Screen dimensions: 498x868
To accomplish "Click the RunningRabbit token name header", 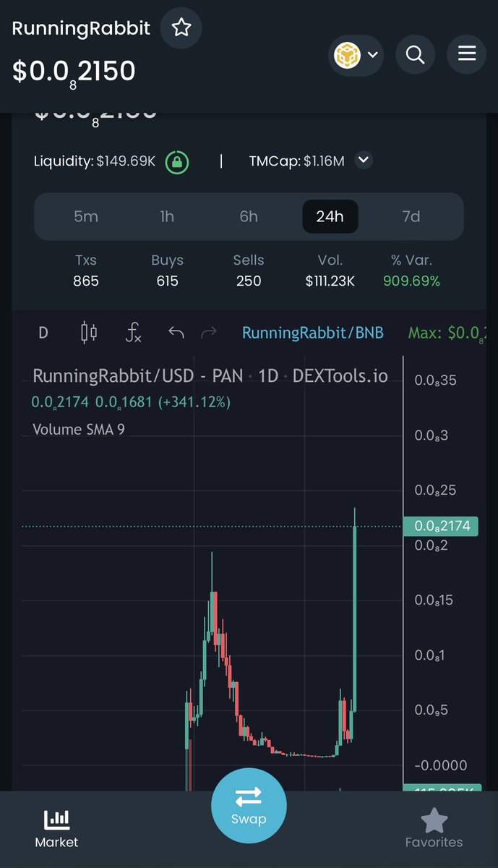I will tap(81, 28).
